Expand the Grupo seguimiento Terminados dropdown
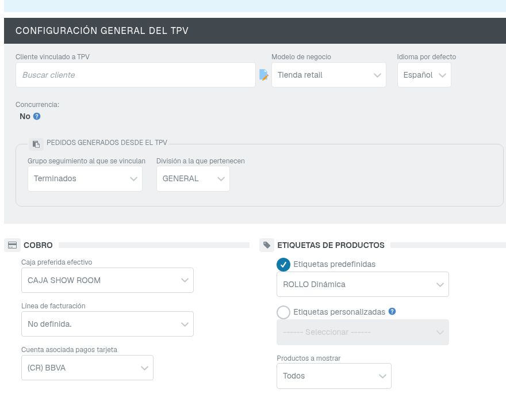506x420 pixels. coord(85,178)
